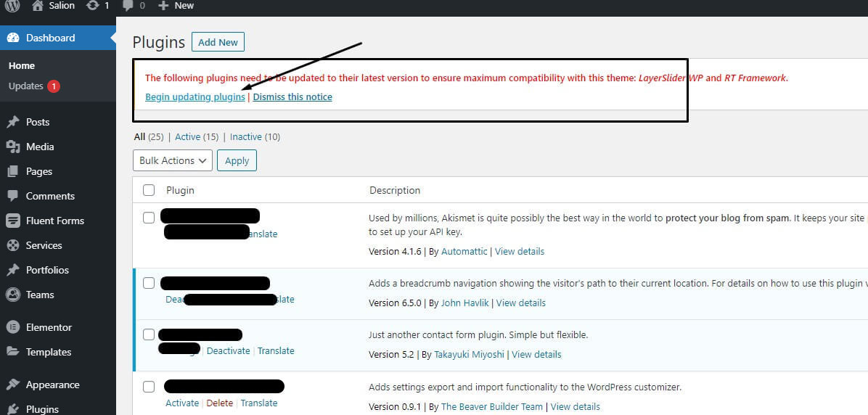Check the Akismet plugin row checkbox
The height and width of the screenshot is (415, 868).
pos(148,218)
